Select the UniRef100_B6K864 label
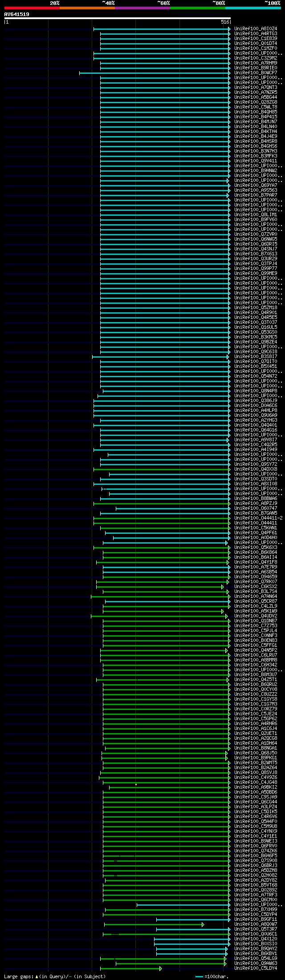The image size is (285, 980). point(256,552)
